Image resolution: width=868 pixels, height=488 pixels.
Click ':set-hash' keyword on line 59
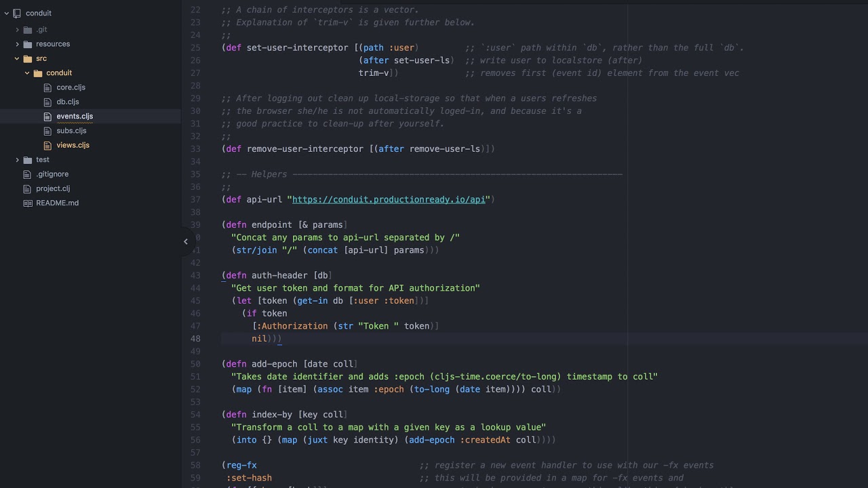coord(249,479)
